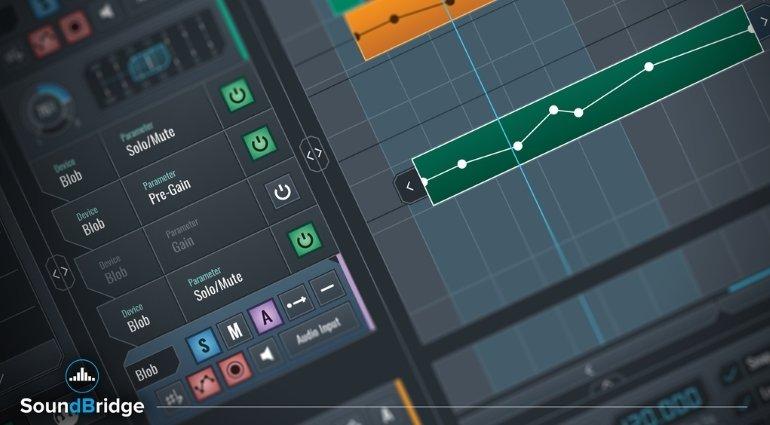Enable the grey power toggle for Gain parameter

282,191
